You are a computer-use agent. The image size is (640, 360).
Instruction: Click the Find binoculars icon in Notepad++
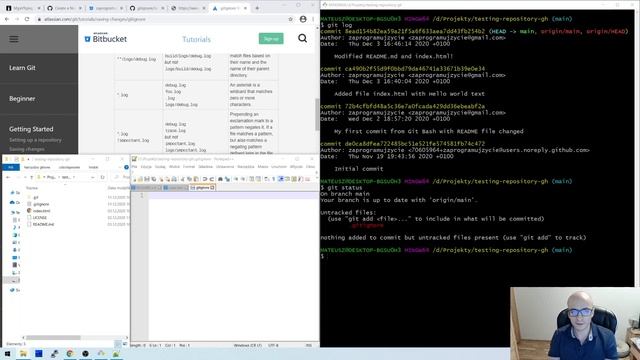pyautogui.click(x=220, y=179)
